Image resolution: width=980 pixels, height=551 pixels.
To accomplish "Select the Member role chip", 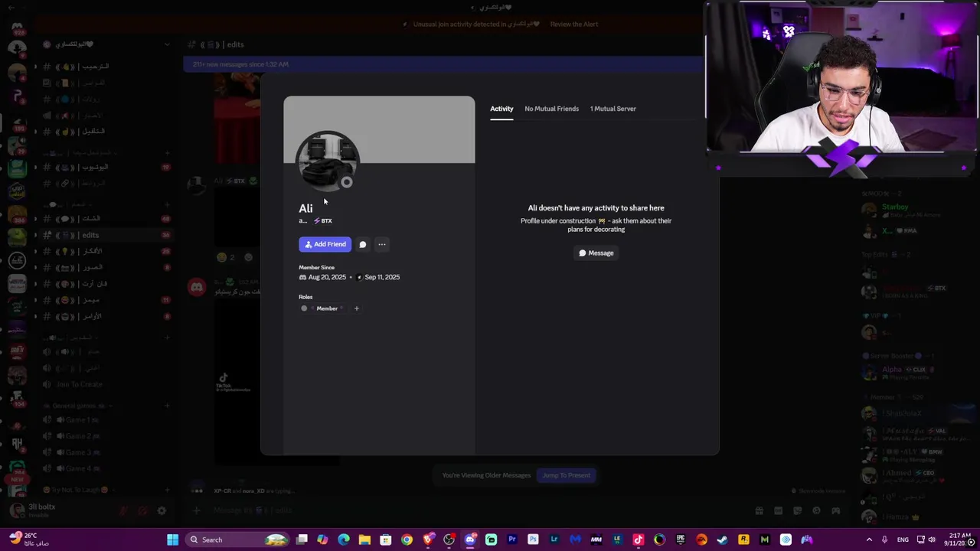I will pos(322,308).
